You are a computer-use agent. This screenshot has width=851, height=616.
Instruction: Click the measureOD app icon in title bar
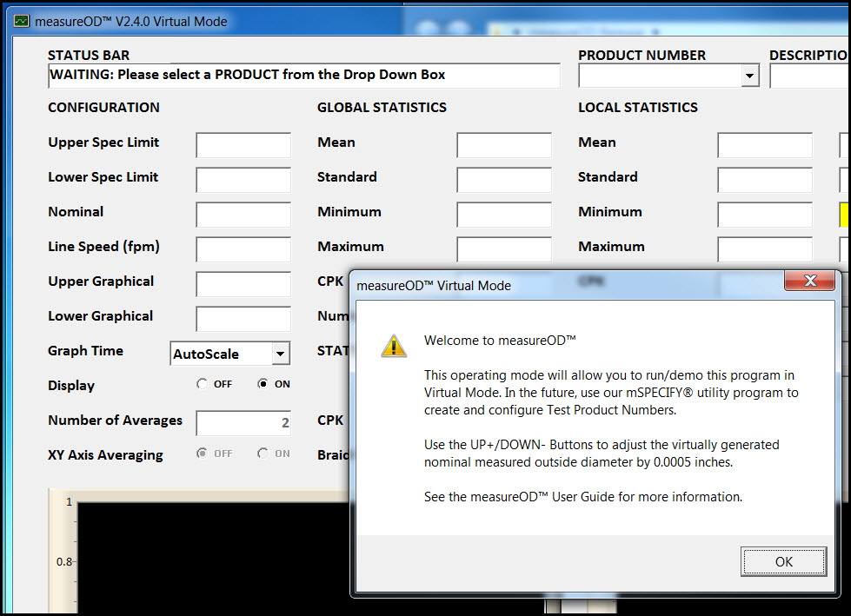[22, 21]
